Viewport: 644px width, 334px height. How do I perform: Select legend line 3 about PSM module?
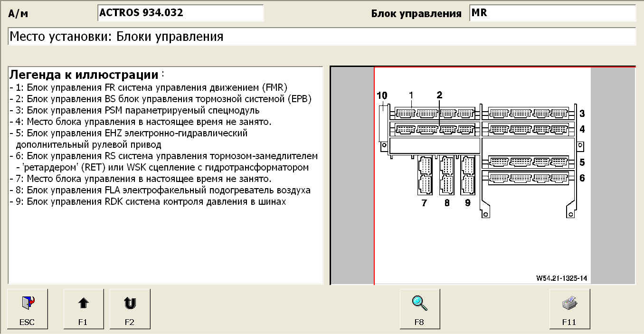[134, 110]
